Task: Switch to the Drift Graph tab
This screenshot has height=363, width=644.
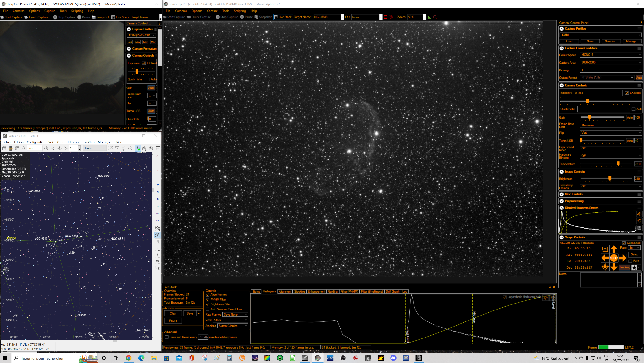Action: click(392, 292)
